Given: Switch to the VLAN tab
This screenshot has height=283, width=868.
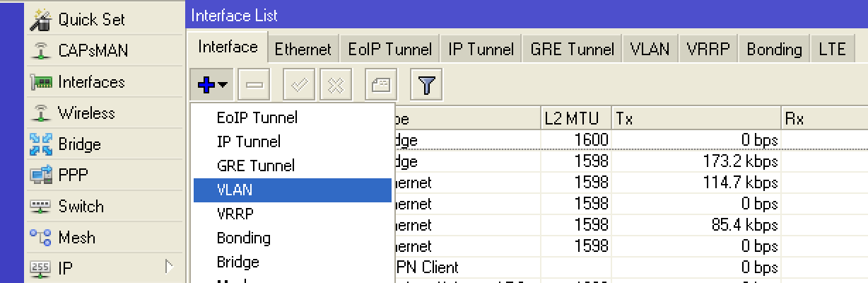Looking at the screenshot, I should [x=650, y=50].
